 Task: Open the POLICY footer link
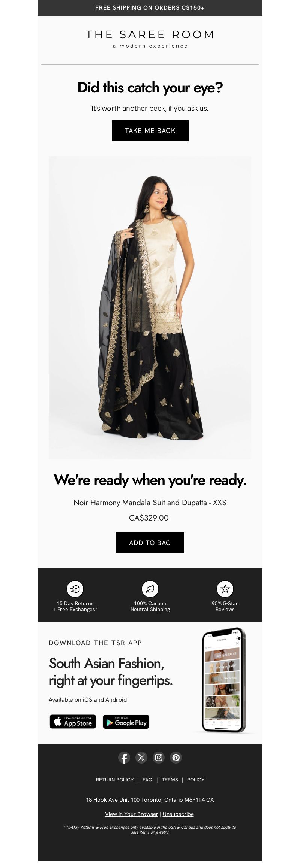click(x=196, y=780)
